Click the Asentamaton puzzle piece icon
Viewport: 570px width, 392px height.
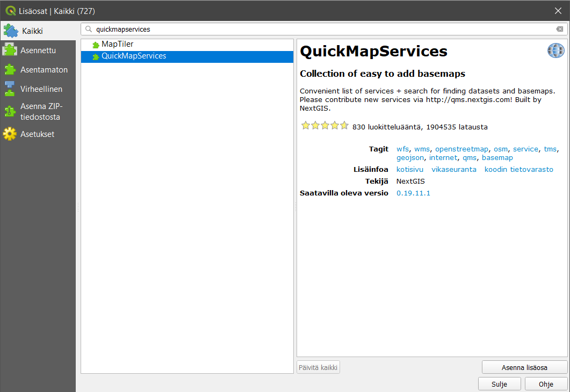coord(10,70)
